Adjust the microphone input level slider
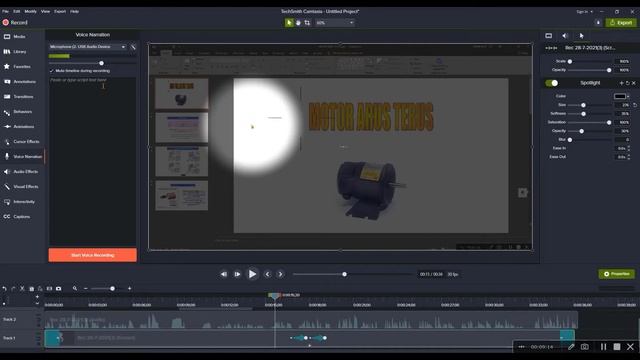The image size is (640, 360). click(x=101, y=63)
